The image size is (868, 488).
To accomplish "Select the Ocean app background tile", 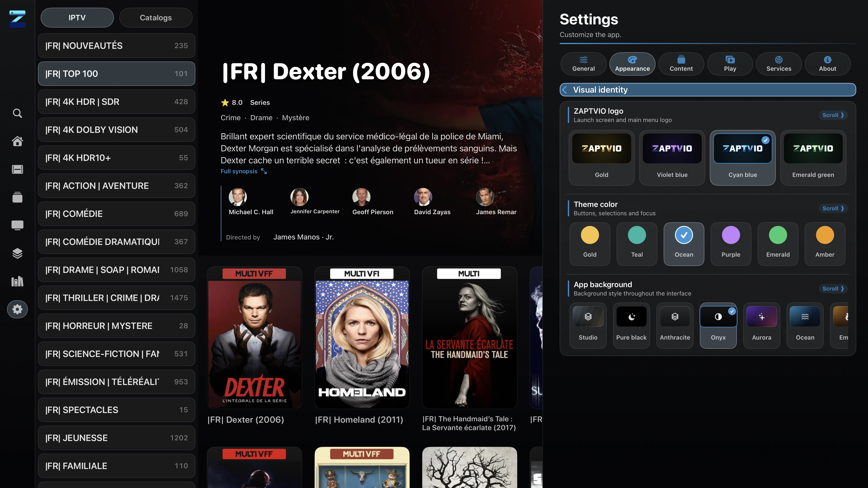I will [x=805, y=325].
